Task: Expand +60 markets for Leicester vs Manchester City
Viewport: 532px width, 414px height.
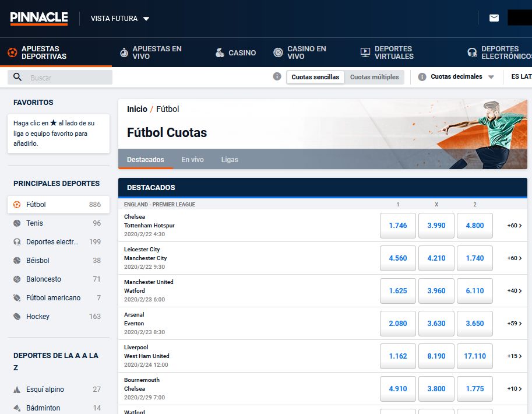Action: click(515, 258)
